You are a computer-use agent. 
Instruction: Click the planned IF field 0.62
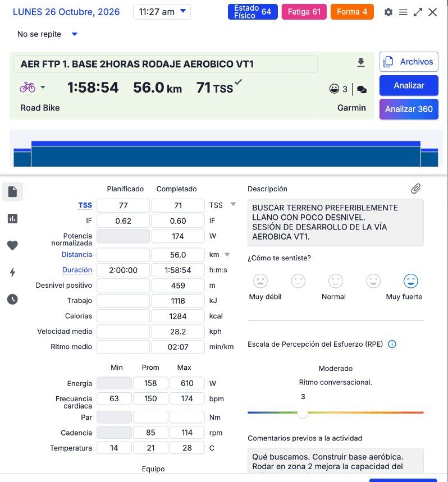click(x=124, y=221)
